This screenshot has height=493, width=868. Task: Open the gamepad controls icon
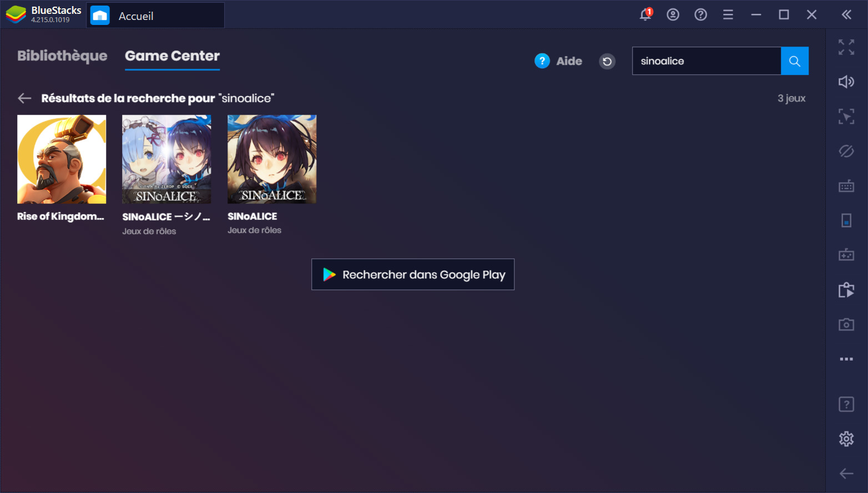846,255
